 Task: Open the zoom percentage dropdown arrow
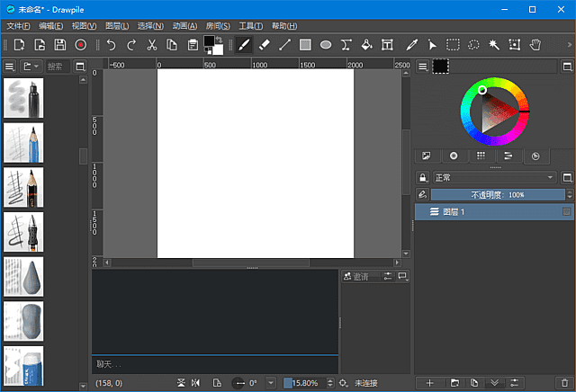331,383
